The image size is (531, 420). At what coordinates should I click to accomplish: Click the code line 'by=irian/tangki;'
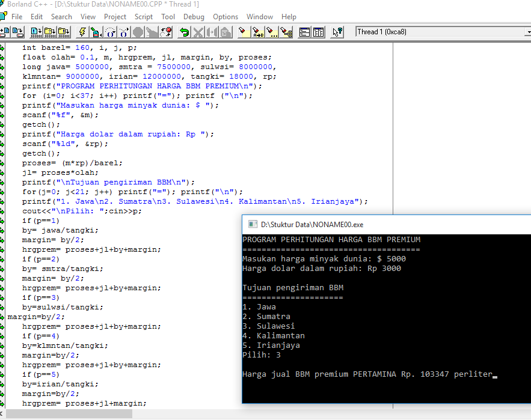[60, 384]
